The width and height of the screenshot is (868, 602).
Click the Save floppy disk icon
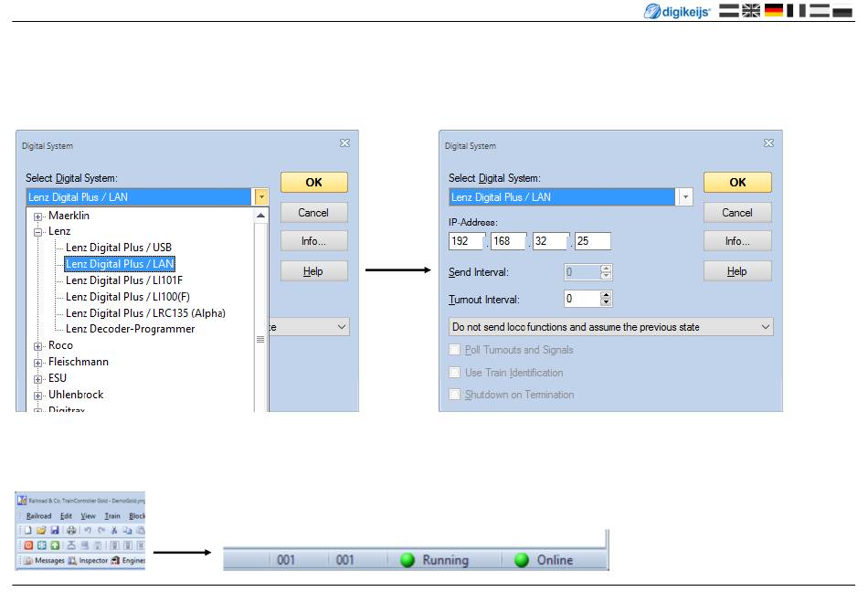54,530
